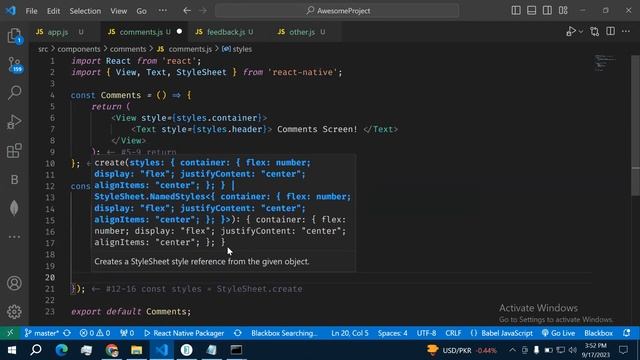Select the comments folder breadcrumb

(128, 49)
